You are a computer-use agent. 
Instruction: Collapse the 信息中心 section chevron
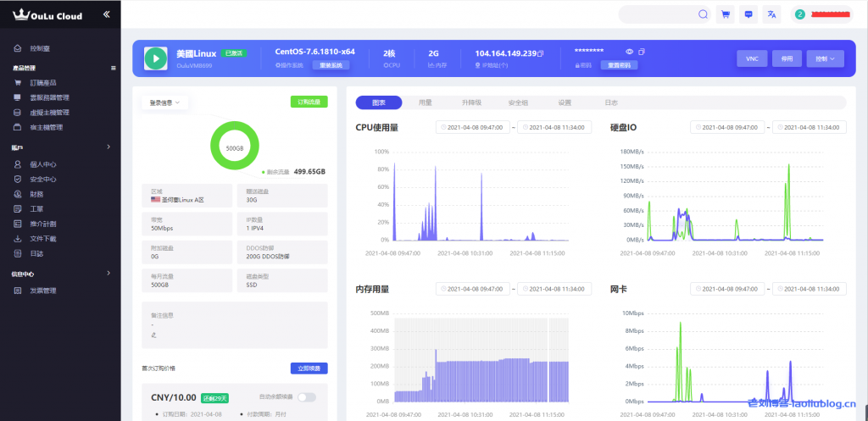108,273
